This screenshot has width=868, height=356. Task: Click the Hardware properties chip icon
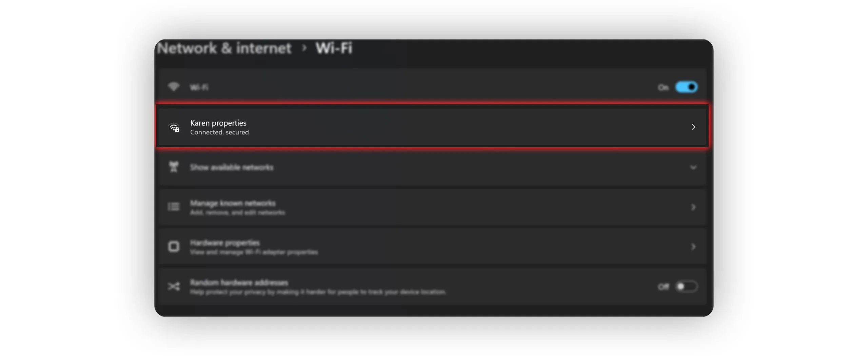[174, 247]
